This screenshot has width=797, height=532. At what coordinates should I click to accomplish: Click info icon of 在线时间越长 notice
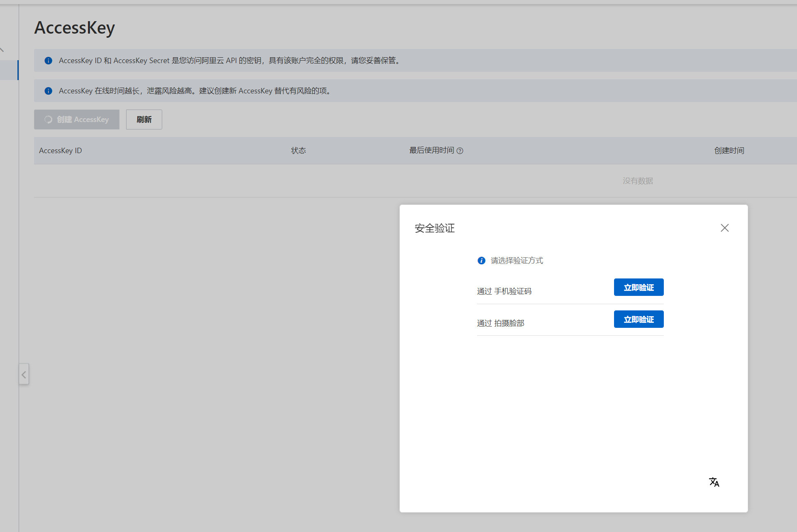[x=49, y=91]
